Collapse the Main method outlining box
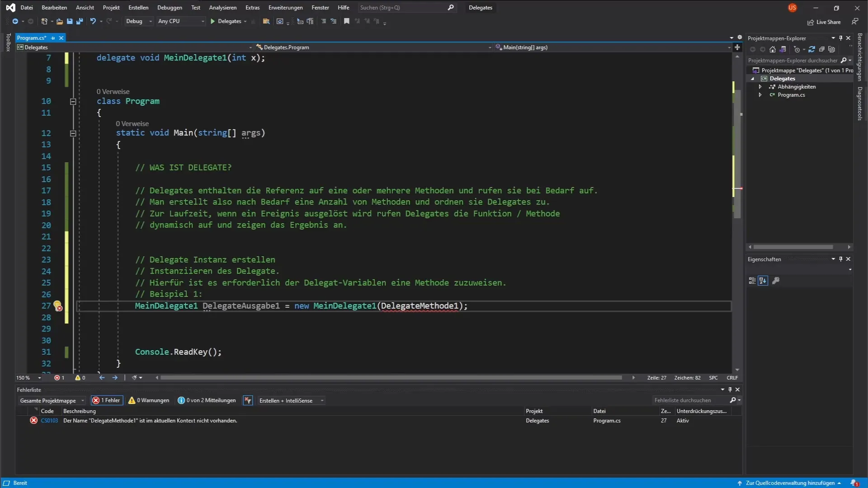The width and height of the screenshot is (868, 488). [73, 133]
